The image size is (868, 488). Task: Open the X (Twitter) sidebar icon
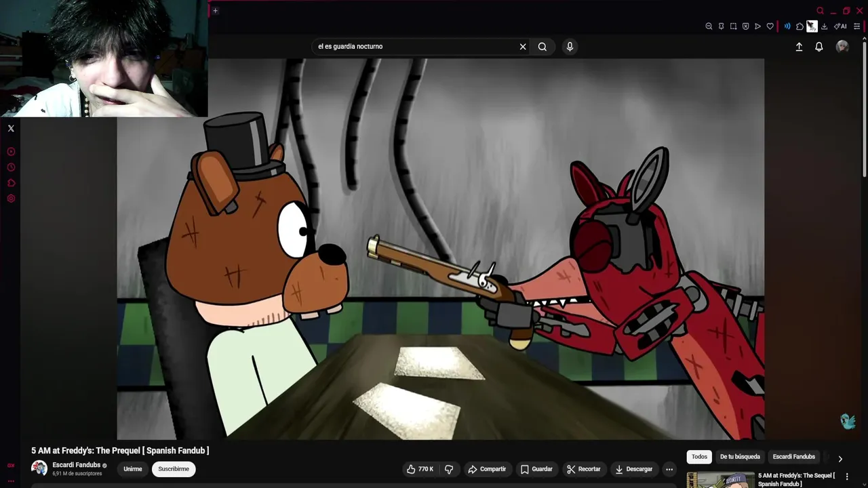tap(11, 128)
